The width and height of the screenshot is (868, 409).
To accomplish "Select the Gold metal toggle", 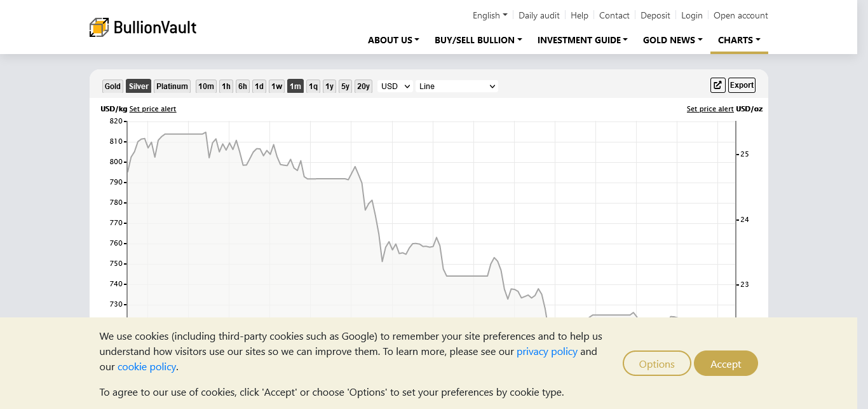I will (112, 87).
